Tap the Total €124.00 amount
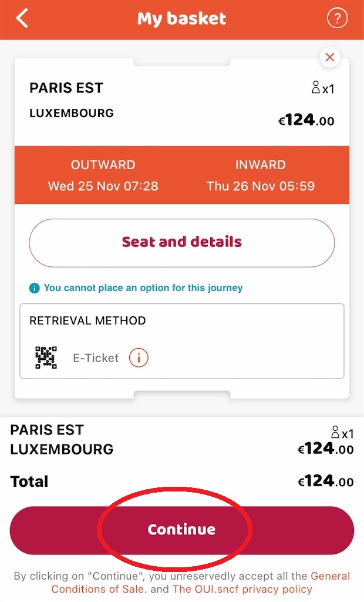The image size is (364, 602). (x=325, y=481)
